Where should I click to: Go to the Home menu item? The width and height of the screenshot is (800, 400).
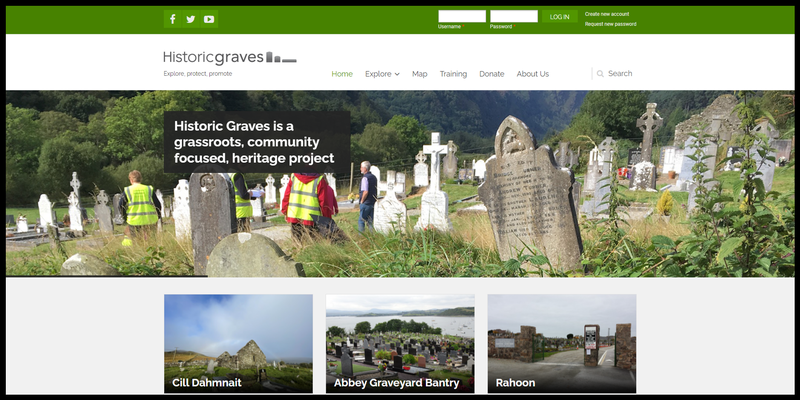click(x=342, y=74)
